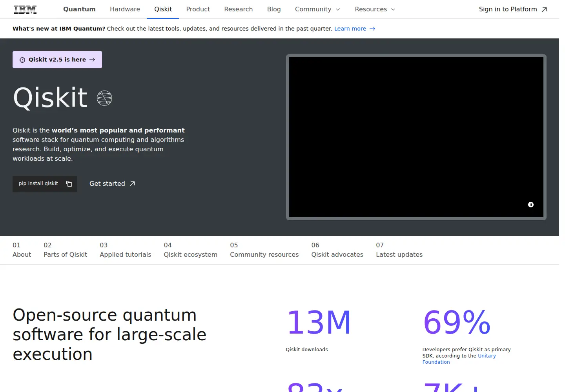Jump to 05 Community resources section
This screenshot has height=392, width=565.
pos(264,250)
